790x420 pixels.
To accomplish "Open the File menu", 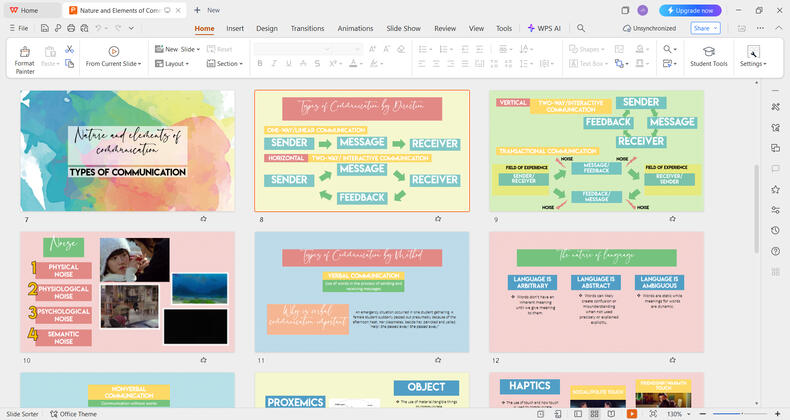I will 19,28.
